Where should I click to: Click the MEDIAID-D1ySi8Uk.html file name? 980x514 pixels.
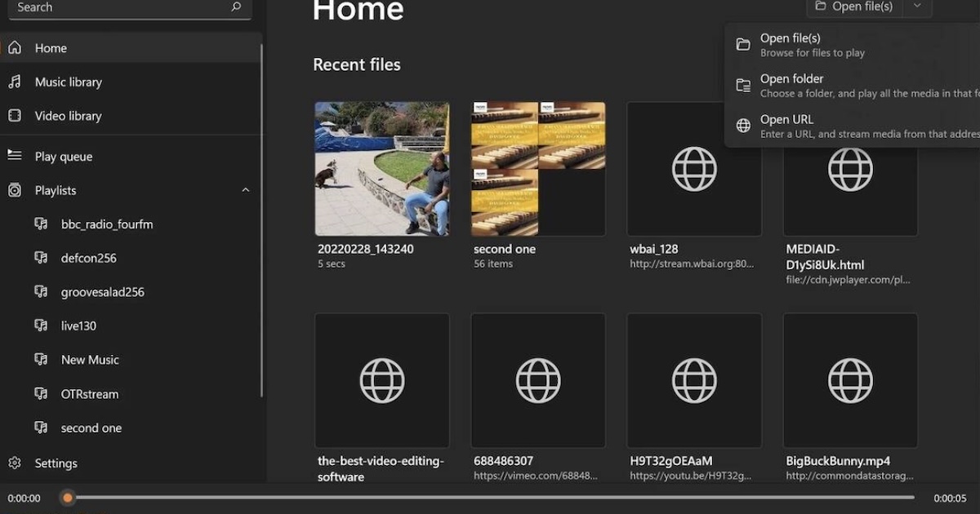(x=825, y=257)
